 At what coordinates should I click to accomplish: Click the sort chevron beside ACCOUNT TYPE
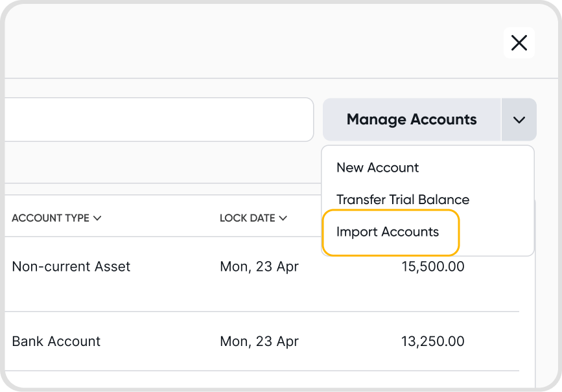[x=97, y=218]
